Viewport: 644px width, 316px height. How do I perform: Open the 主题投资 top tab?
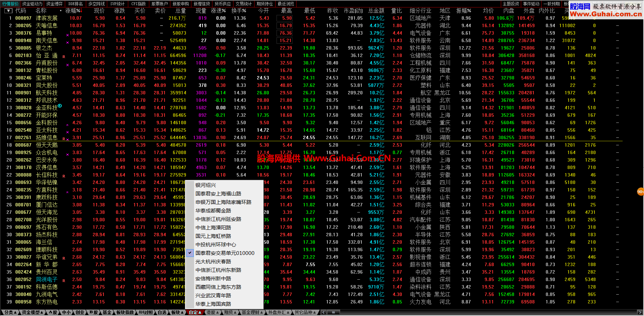(x=511, y=4)
